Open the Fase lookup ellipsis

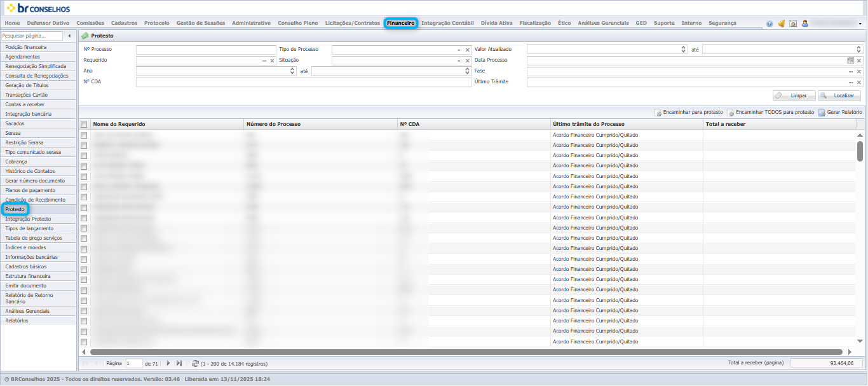[x=850, y=71]
